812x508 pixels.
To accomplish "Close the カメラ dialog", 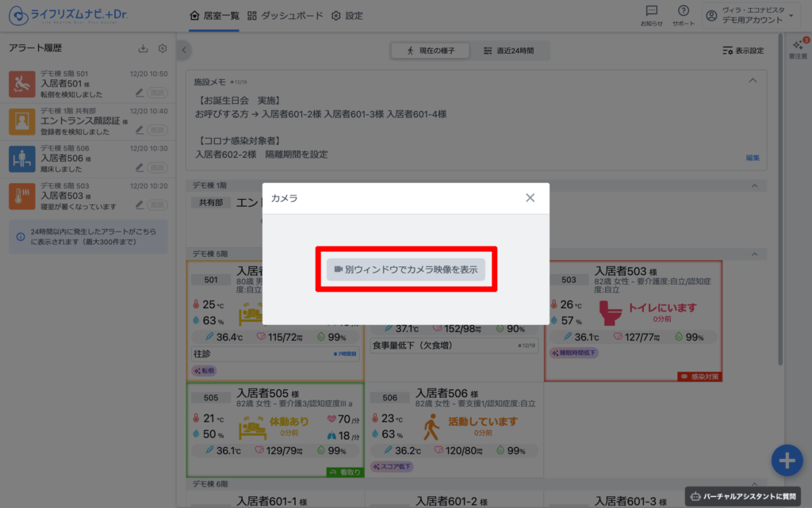I will (x=530, y=197).
